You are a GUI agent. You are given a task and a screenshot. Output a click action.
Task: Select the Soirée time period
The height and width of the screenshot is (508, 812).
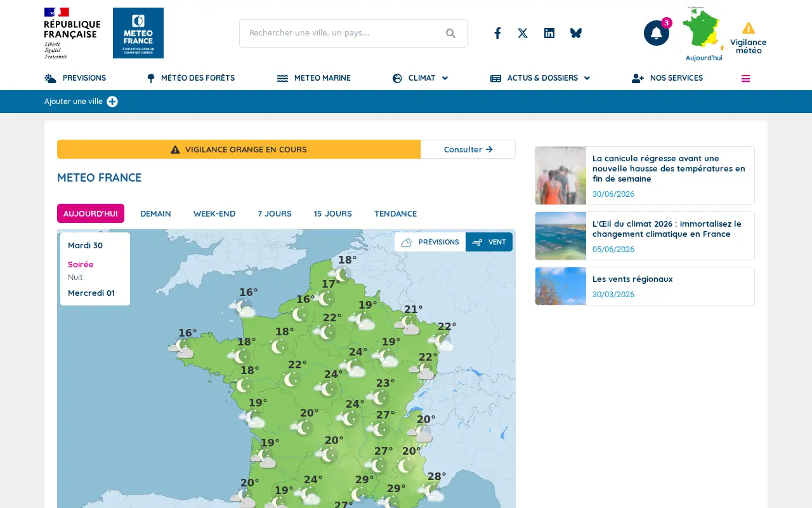[x=81, y=264]
